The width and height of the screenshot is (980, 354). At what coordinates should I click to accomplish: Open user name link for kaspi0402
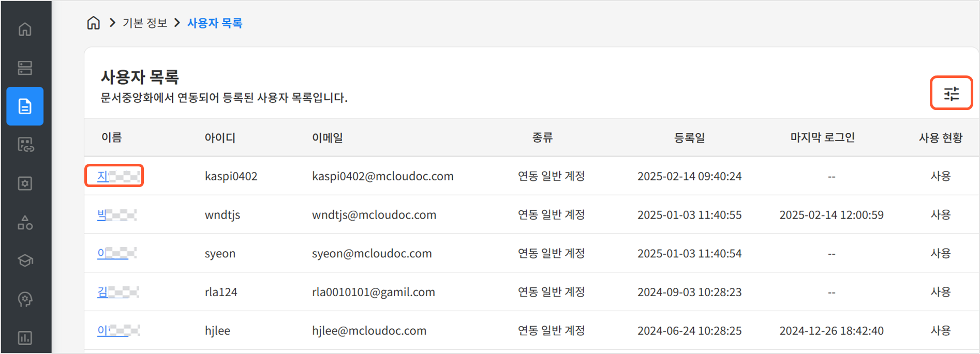click(103, 176)
